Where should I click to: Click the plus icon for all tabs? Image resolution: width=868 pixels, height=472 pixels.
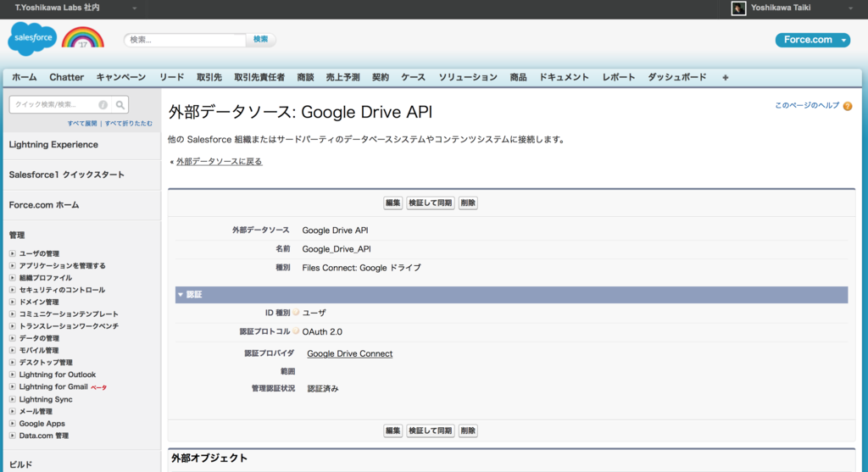[x=726, y=77]
